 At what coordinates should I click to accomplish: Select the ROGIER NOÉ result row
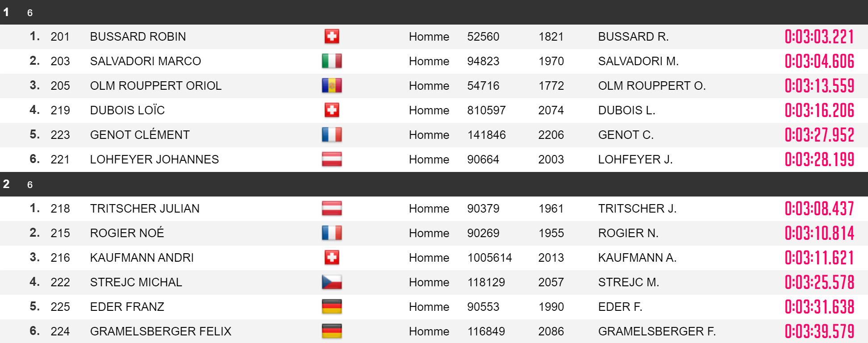point(434,233)
